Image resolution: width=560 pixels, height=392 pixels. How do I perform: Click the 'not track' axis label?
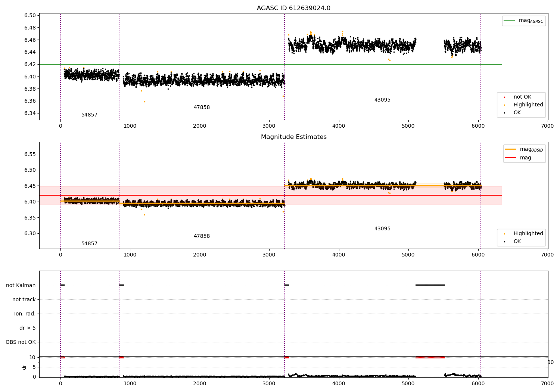pos(24,300)
